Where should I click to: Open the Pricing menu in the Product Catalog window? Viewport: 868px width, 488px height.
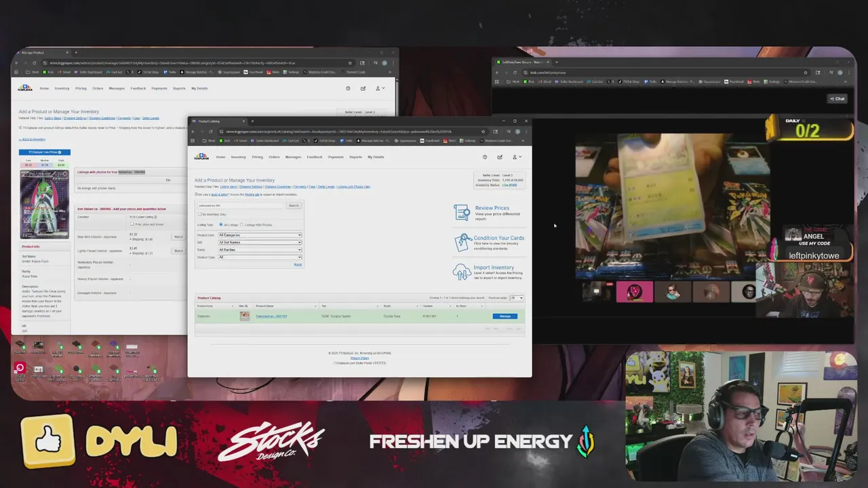pyautogui.click(x=257, y=157)
